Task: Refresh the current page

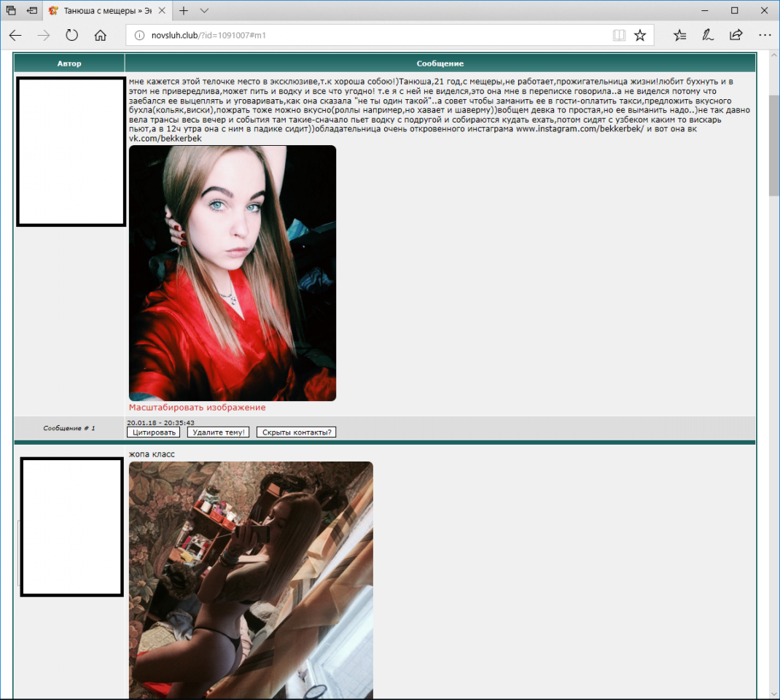Action: click(x=71, y=35)
